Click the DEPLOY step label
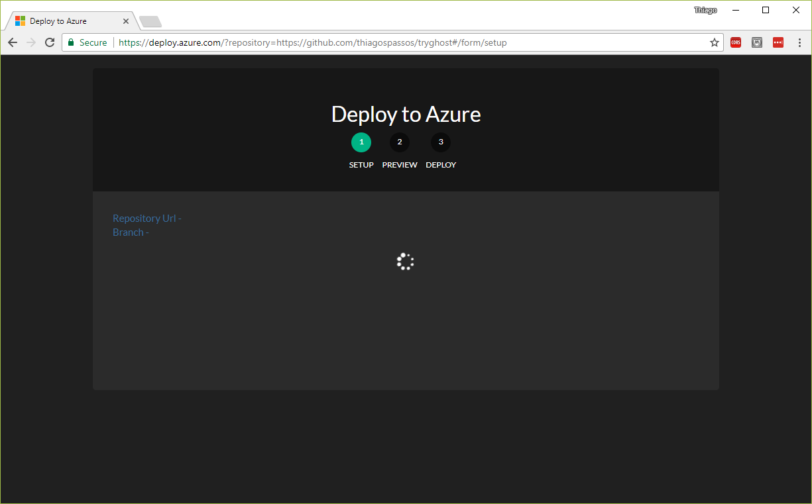The height and width of the screenshot is (504, 812). [441, 165]
